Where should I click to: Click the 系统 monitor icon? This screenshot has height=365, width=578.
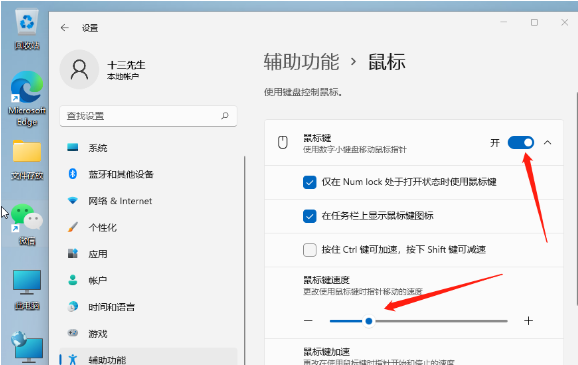(73, 147)
